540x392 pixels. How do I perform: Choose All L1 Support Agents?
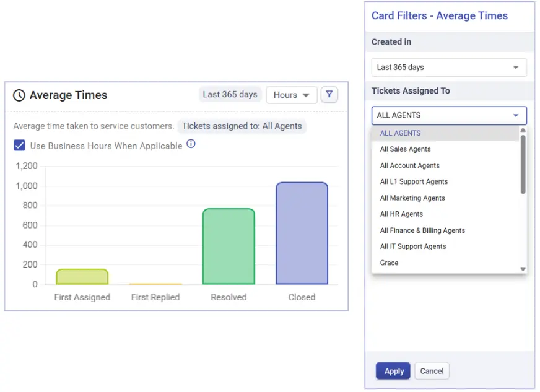click(414, 182)
